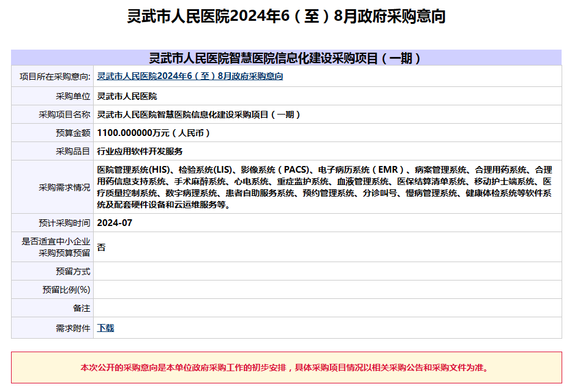Viewport: 572px width, 392px height.
Task: Click the 下载 attachment link
Action: coord(105,328)
